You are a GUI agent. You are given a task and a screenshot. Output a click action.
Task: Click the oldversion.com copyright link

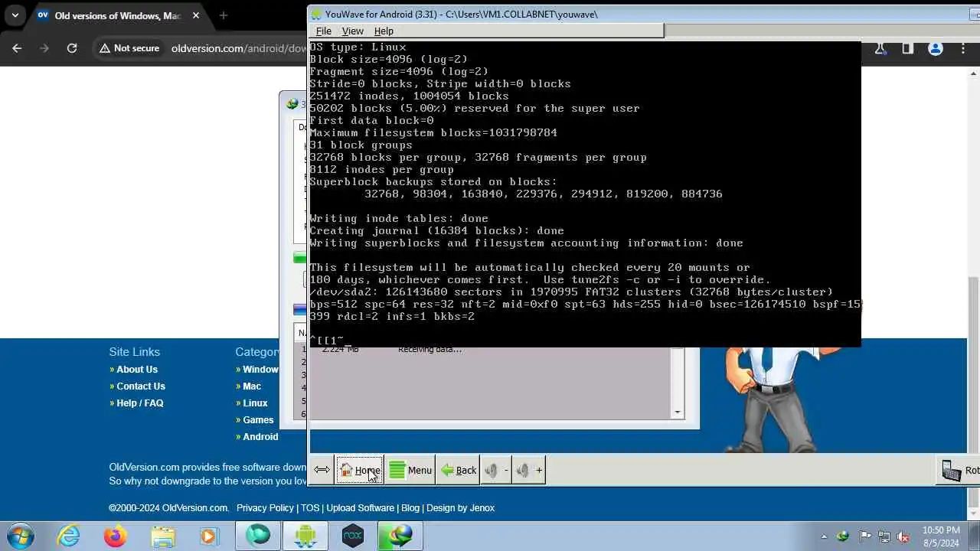pos(168,508)
